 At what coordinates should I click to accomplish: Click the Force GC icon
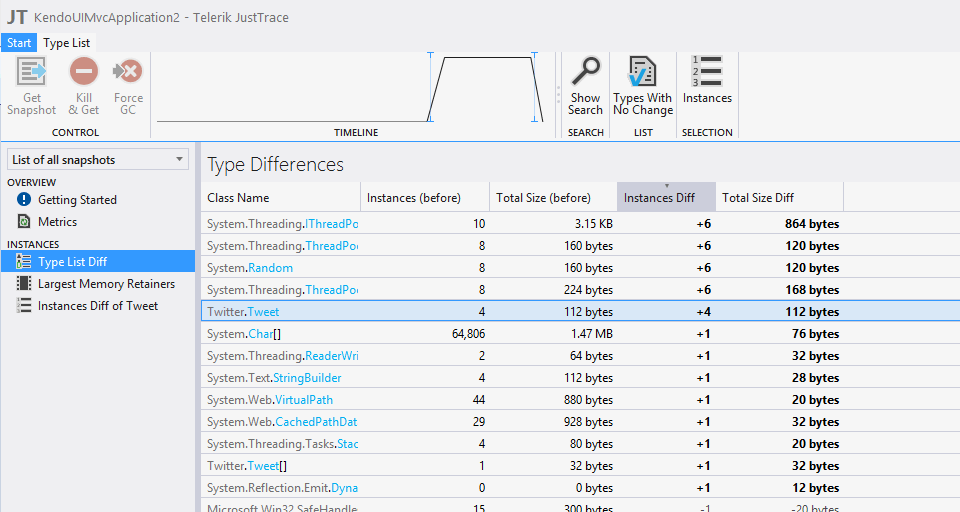(x=128, y=72)
